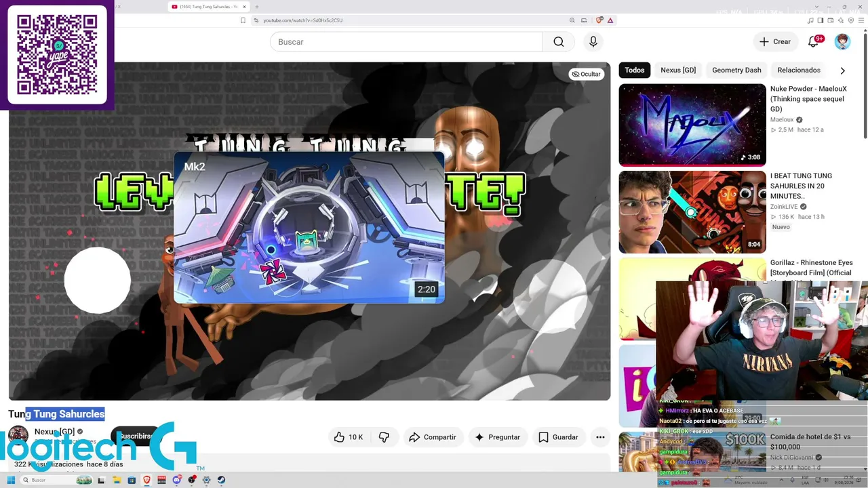Image resolution: width=868 pixels, height=488 pixels.
Task: Select the Todos filter chip
Action: pyautogui.click(x=635, y=70)
